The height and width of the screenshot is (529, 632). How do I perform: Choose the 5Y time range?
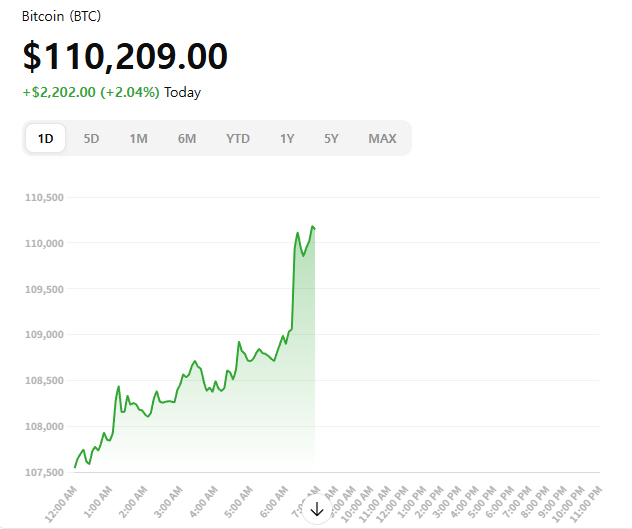(331, 138)
